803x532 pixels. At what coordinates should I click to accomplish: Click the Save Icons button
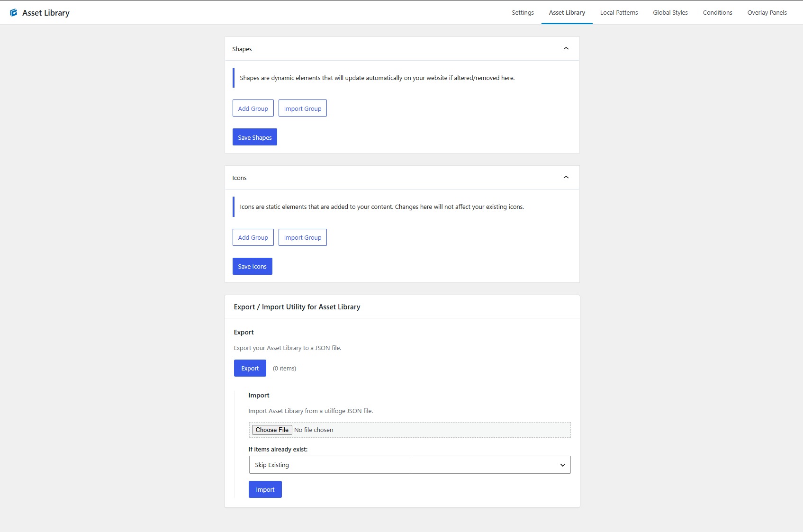253,266
